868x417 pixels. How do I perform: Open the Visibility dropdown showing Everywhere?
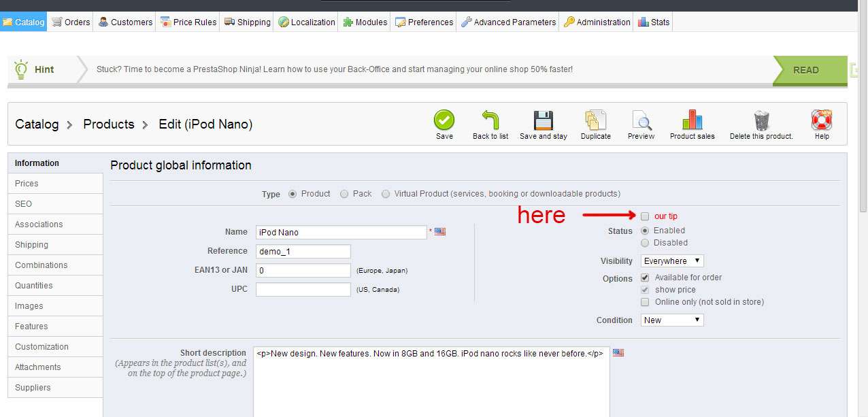672,261
